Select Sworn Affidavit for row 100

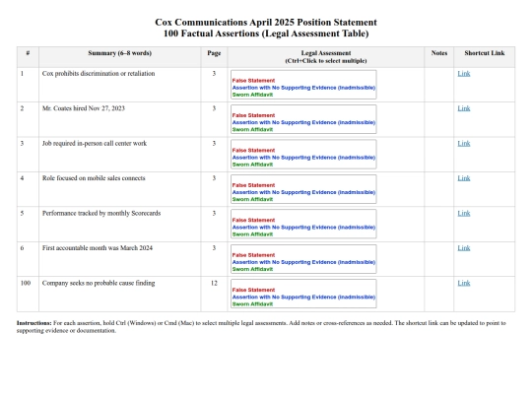252,304
